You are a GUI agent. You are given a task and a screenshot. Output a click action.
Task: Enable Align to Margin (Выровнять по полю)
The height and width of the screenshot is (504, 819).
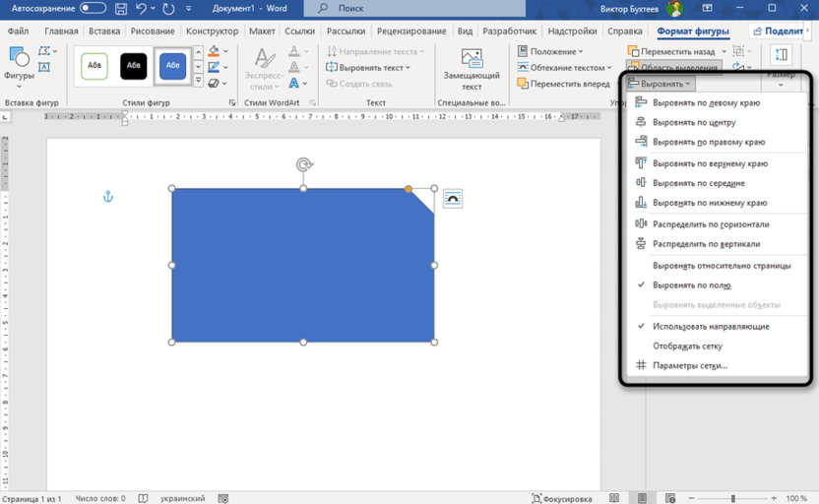[x=691, y=285]
